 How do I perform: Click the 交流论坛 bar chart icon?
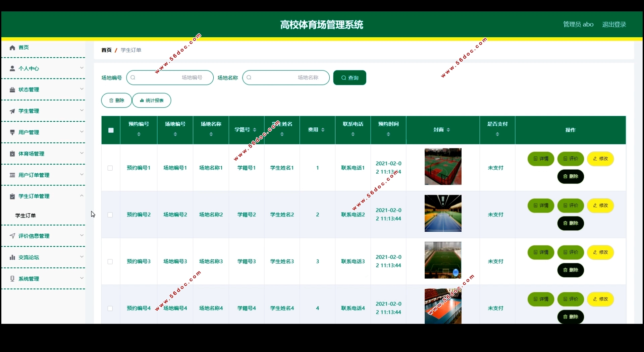pyautogui.click(x=12, y=257)
